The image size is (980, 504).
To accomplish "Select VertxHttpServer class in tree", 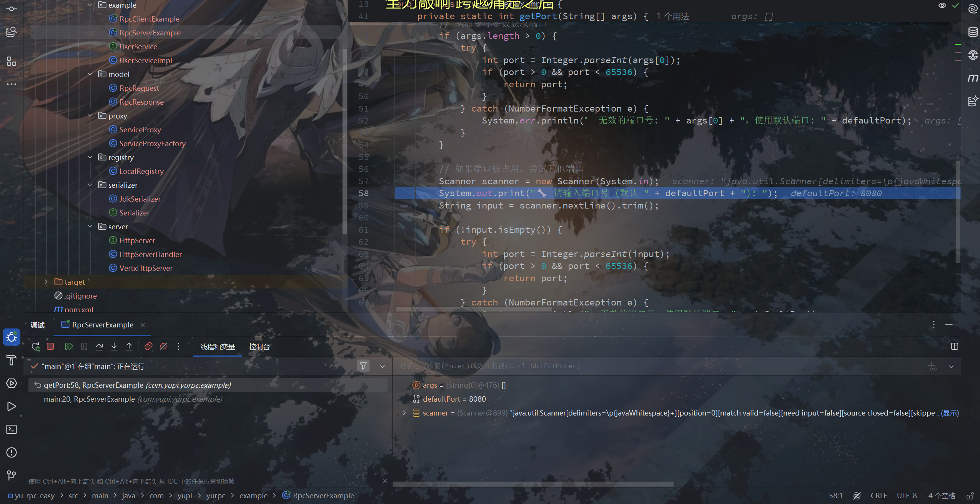I will pos(146,268).
